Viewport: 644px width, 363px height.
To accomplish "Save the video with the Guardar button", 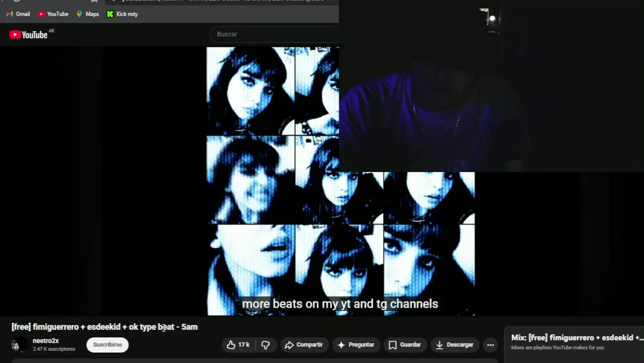I will [x=405, y=345].
